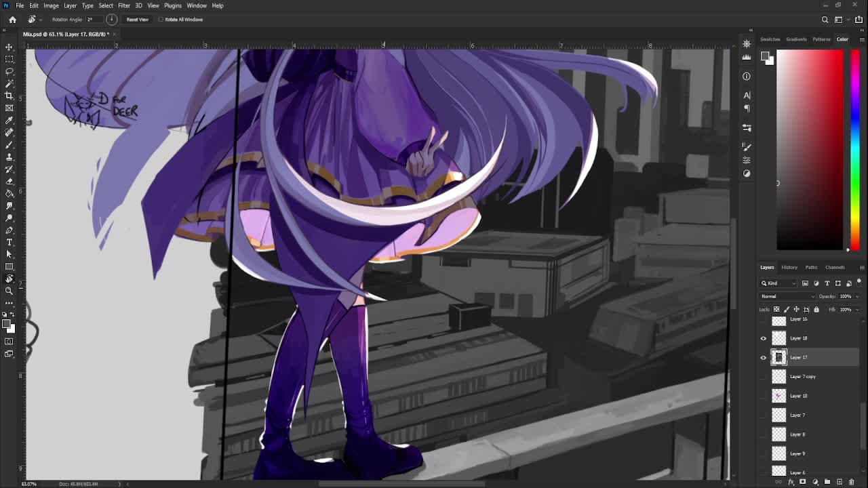This screenshot has height=488, width=868.
Task: Hide Layer 18 with its eye icon
Action: tap(763, 338)
